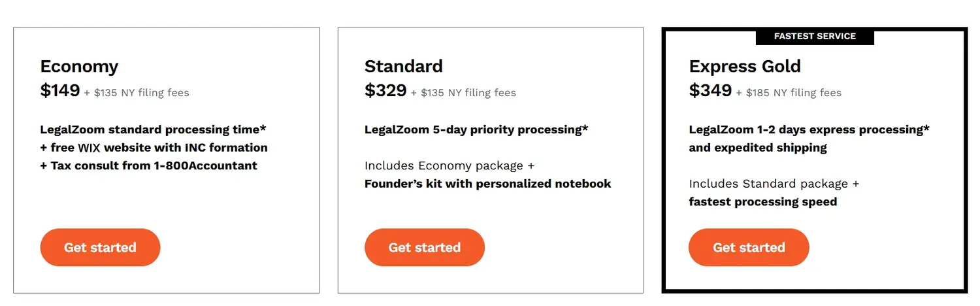Click the Includes Economy package line
This screenshot has width=980, height=306.
click(449, 165)
